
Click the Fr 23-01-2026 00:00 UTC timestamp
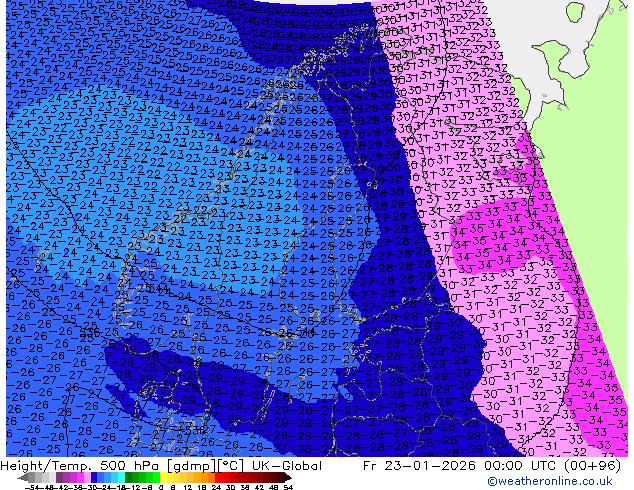492,466
